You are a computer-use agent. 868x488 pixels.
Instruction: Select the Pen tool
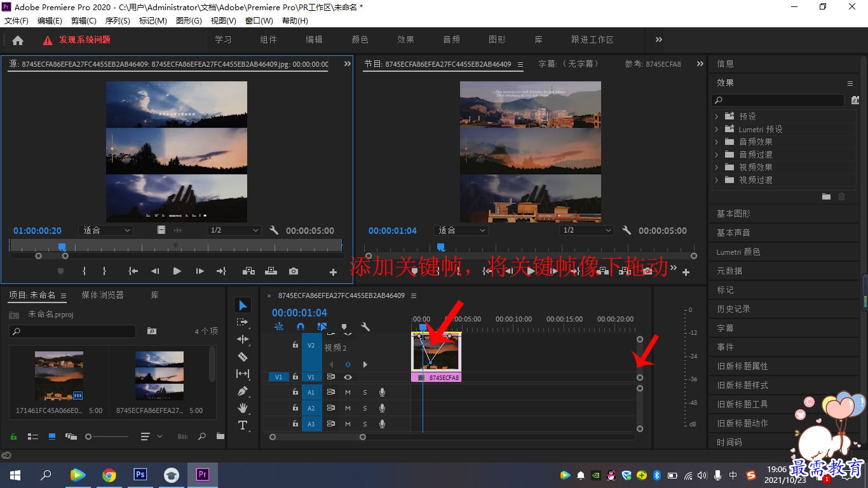243,391
